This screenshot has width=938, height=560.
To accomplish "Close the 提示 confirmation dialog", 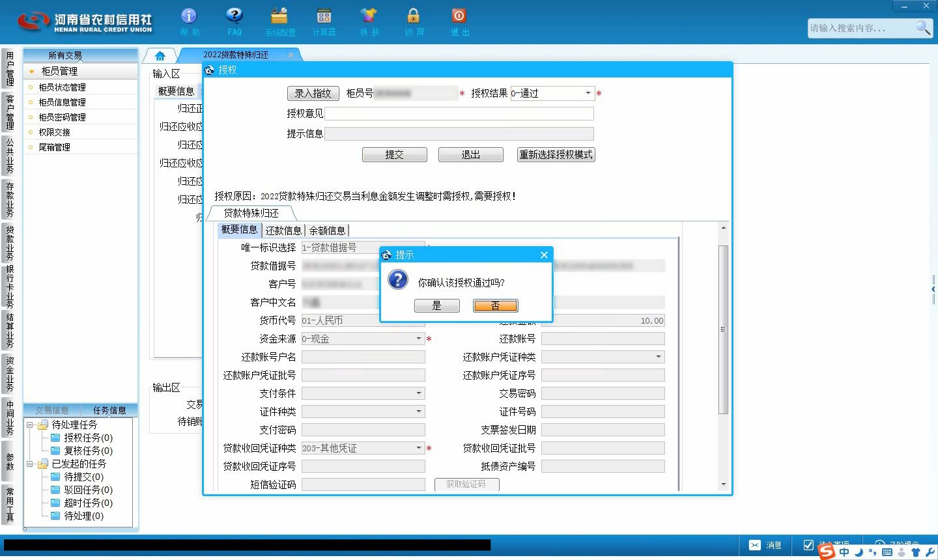I will click(x=544, y=255).
